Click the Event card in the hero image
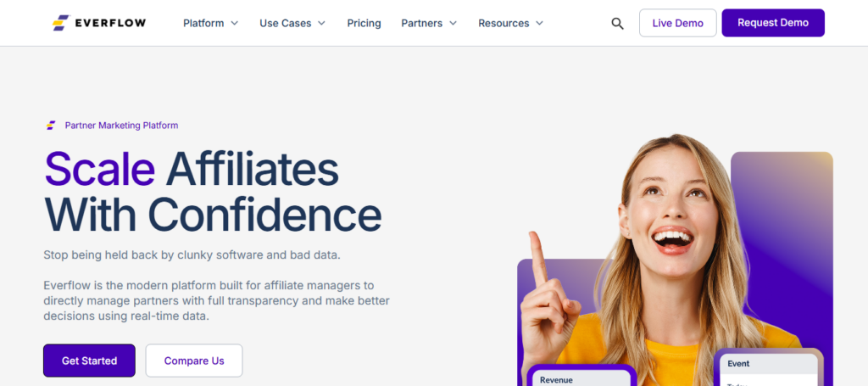Image resolution: width=868 pixels, height=386 pixels. 768,367
